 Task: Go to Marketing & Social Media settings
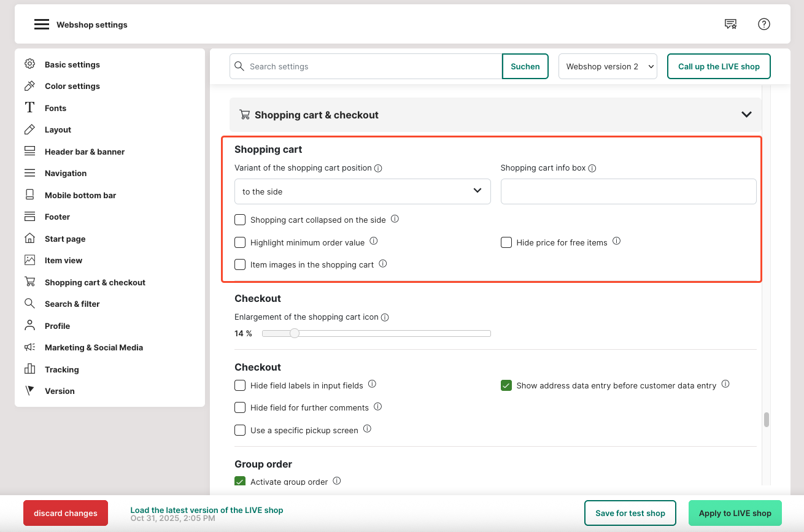[93, 347]
